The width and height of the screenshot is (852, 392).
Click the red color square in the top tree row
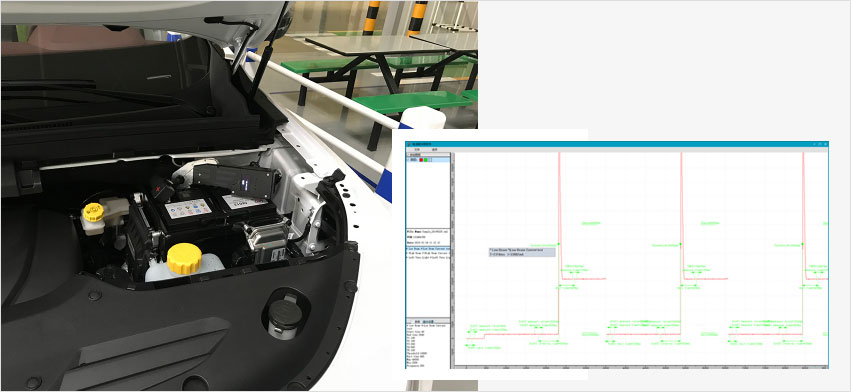click(421, 160)
